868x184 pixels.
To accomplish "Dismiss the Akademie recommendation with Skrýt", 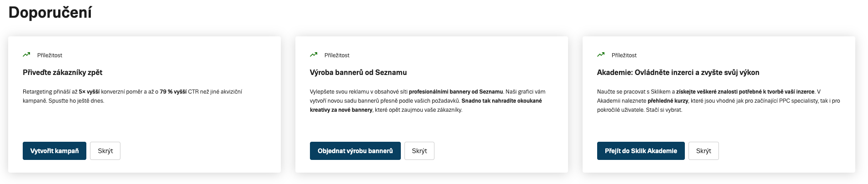I will click(703, 151).
